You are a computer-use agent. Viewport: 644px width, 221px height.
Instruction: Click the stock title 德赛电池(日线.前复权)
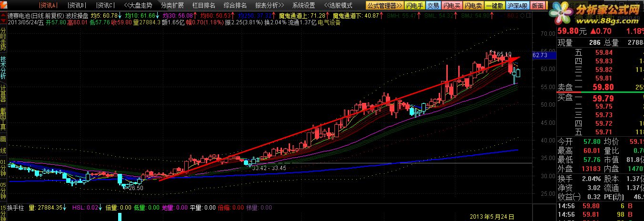coord(36,16)
